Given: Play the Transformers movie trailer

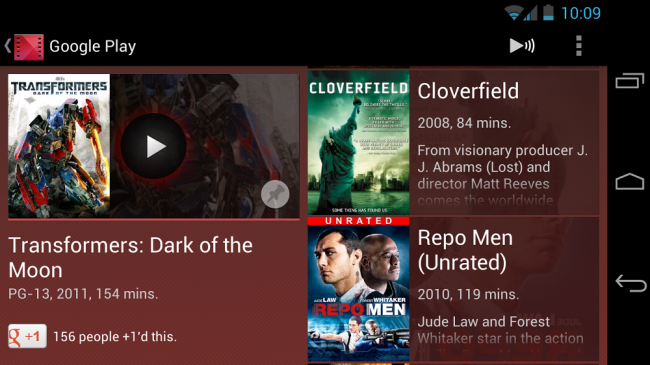Looking at the screenshot, I should click(154, 146).
